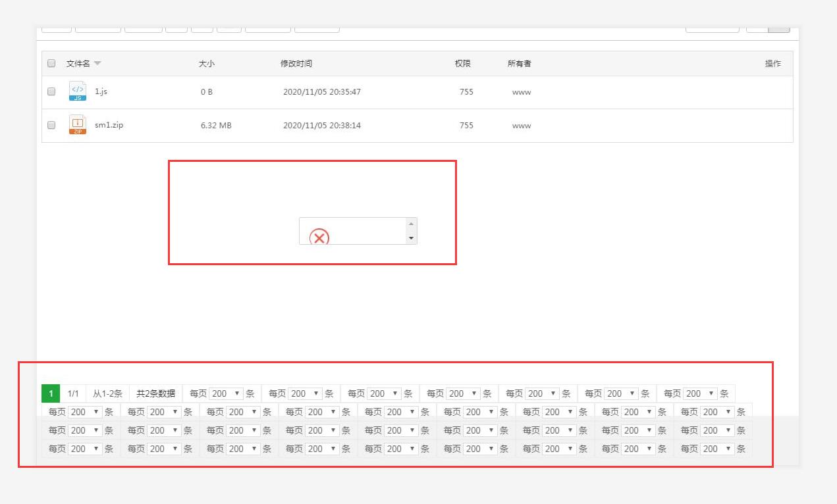Click the up arrow in the small message box
Viewport: 837px width, 504px height.
pos(412,224)
